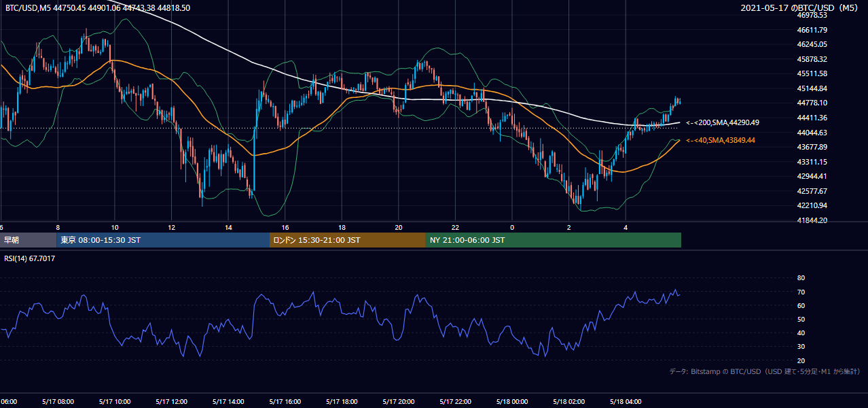The height and width of the screenshot is (408, 868).
Task: Click hour tick 12 under price chart
Action: click(171, 228)
